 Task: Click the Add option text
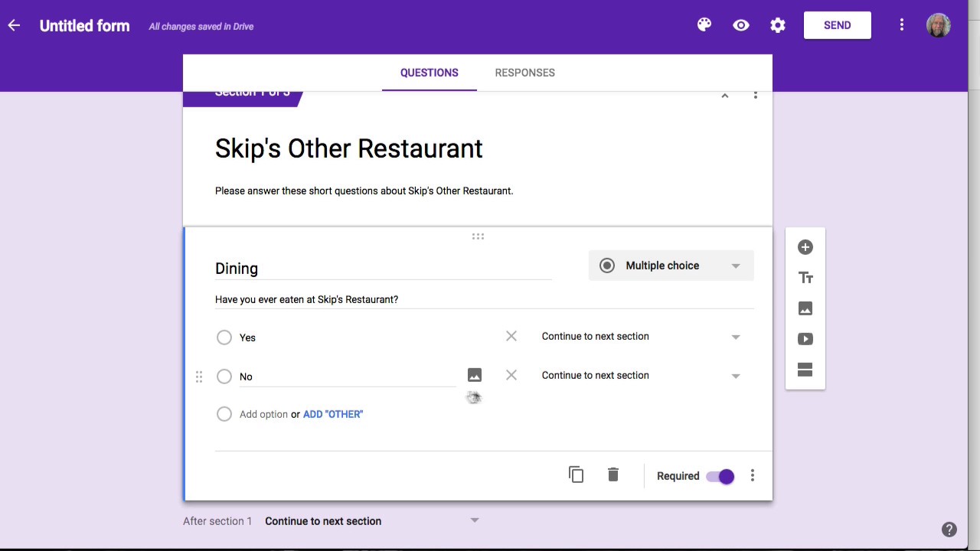263,414
